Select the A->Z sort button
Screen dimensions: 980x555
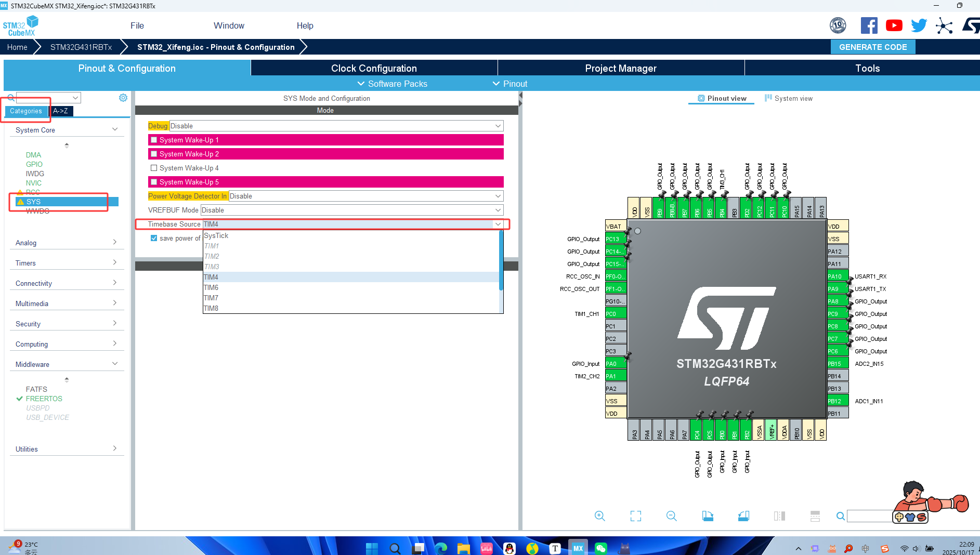[x=60, y=111]
